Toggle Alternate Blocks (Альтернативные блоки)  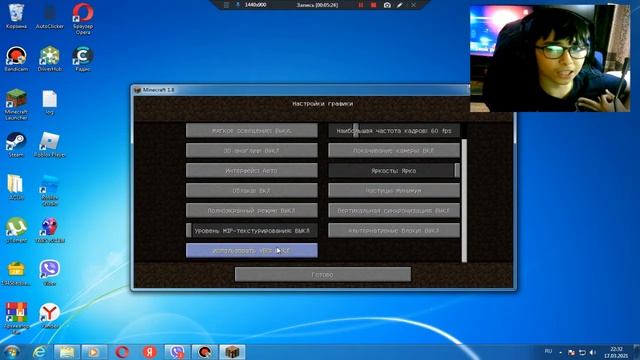click(394, 231)
